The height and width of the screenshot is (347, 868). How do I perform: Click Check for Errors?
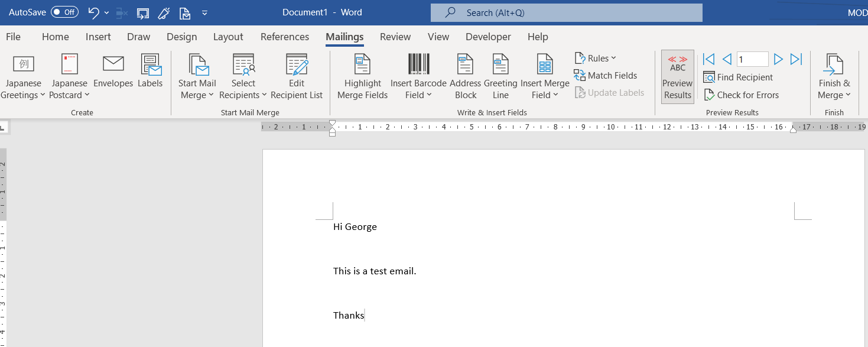tap(741, 95)
